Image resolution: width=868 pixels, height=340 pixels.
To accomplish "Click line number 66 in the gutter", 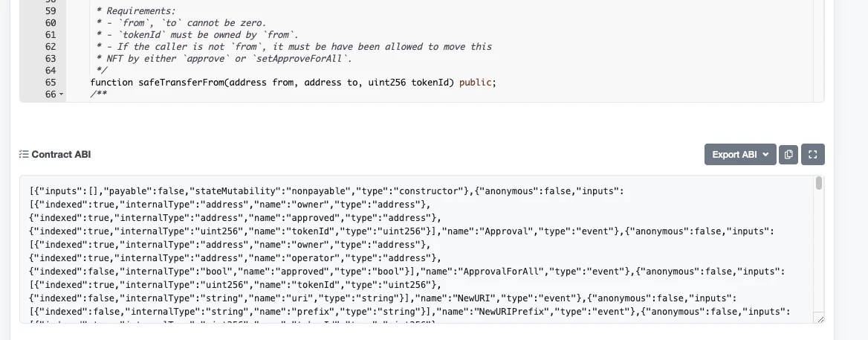I will point(51,94).
